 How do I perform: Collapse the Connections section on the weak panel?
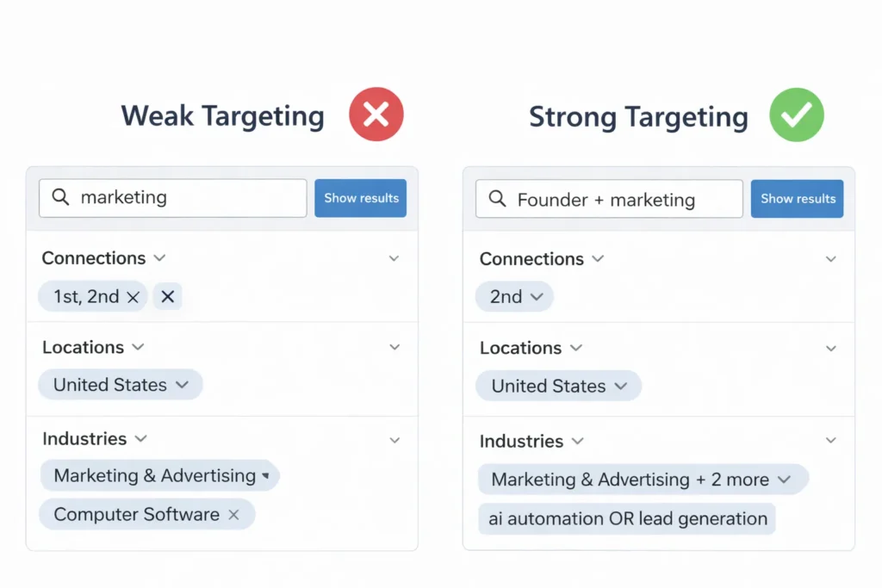tap(394, 258)
